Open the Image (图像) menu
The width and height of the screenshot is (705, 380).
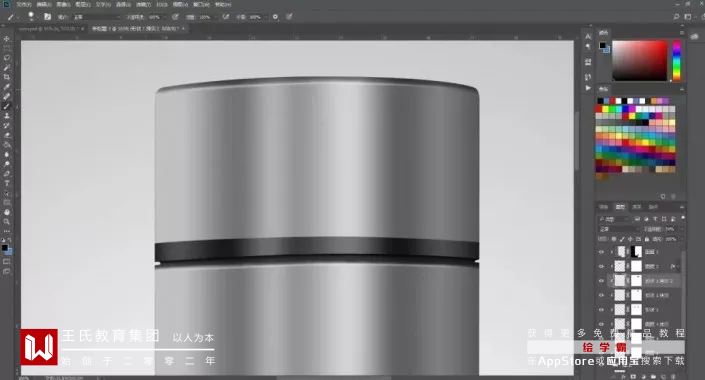63,4
